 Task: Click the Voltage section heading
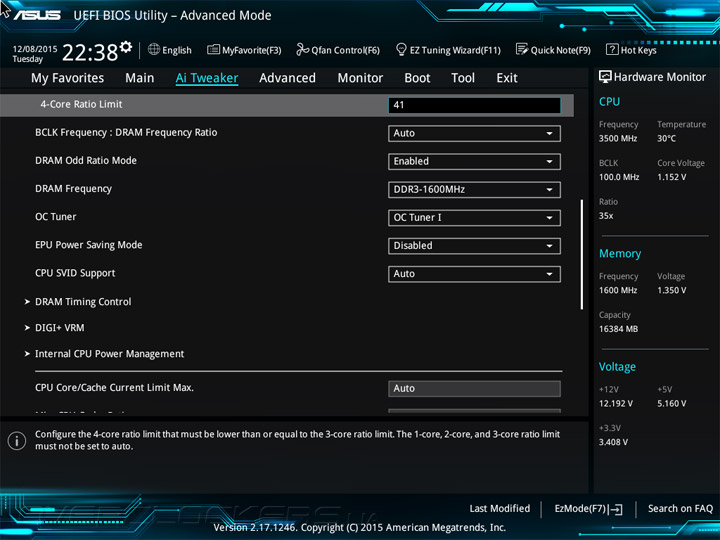tap(617, 367)
